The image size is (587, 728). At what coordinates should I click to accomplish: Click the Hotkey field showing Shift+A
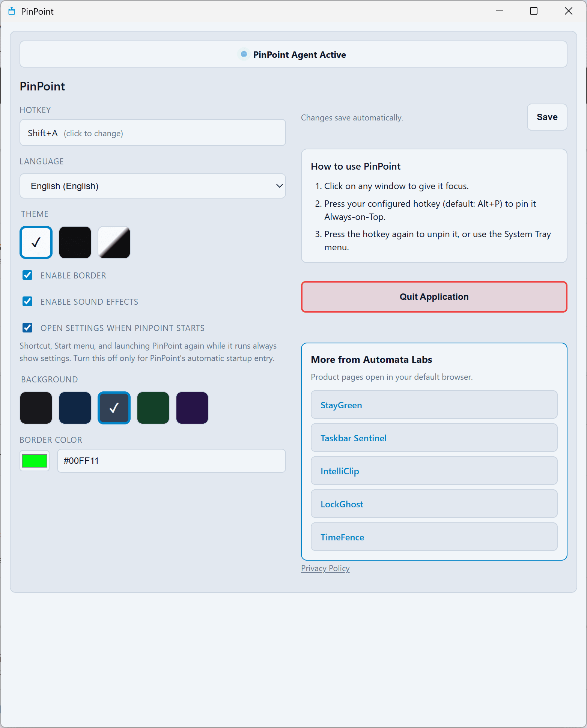(x=153, y=133)
